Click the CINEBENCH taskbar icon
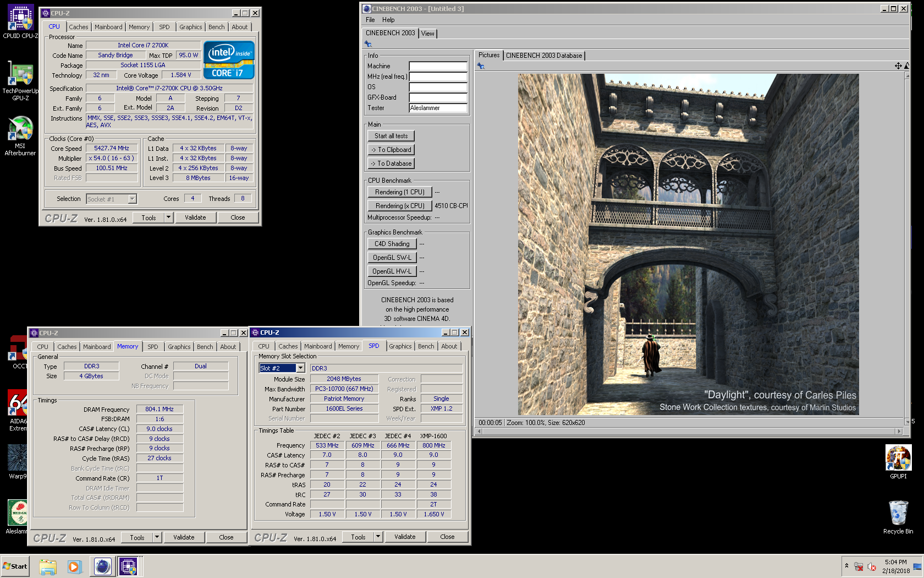The image size is (924, 578). tap(103, 566)
